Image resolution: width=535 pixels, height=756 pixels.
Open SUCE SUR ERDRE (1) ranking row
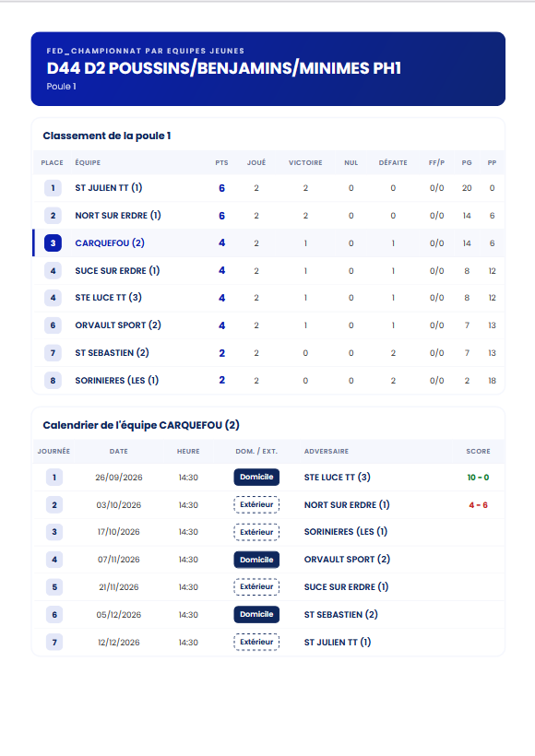(268, 270)
